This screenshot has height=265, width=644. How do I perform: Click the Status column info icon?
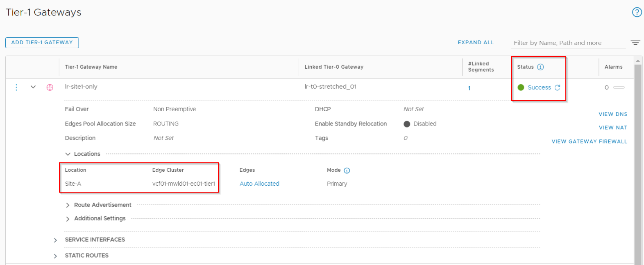coord(540,67)
